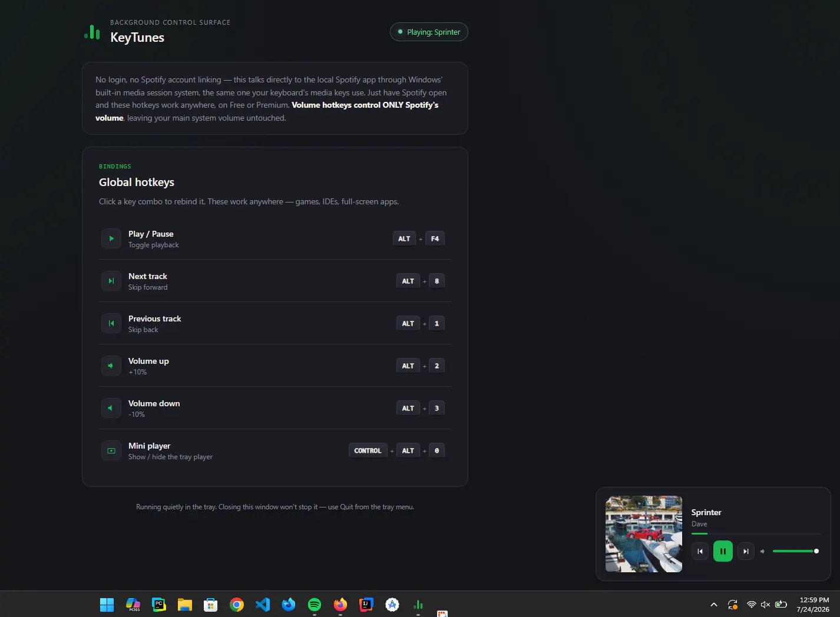Click the 'Skip back' description
This screenshot has height=617, width=840.
143,330
